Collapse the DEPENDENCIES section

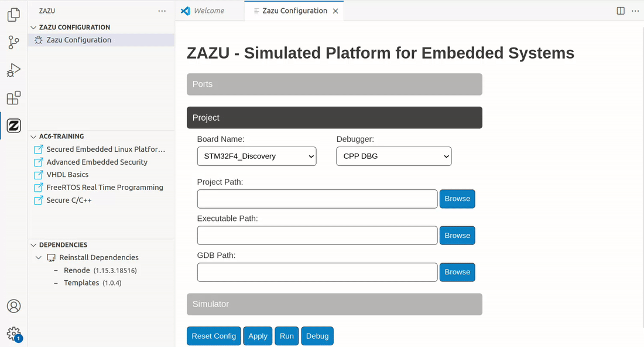34,245
